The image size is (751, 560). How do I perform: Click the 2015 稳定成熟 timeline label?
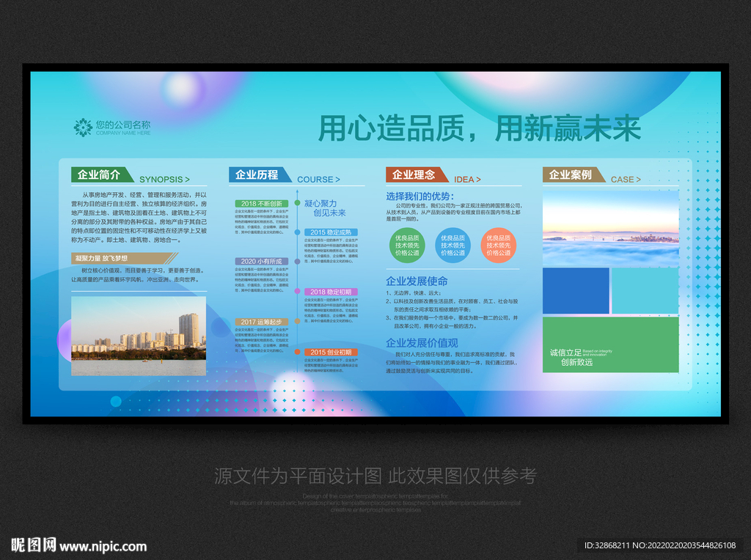point(331,232)
